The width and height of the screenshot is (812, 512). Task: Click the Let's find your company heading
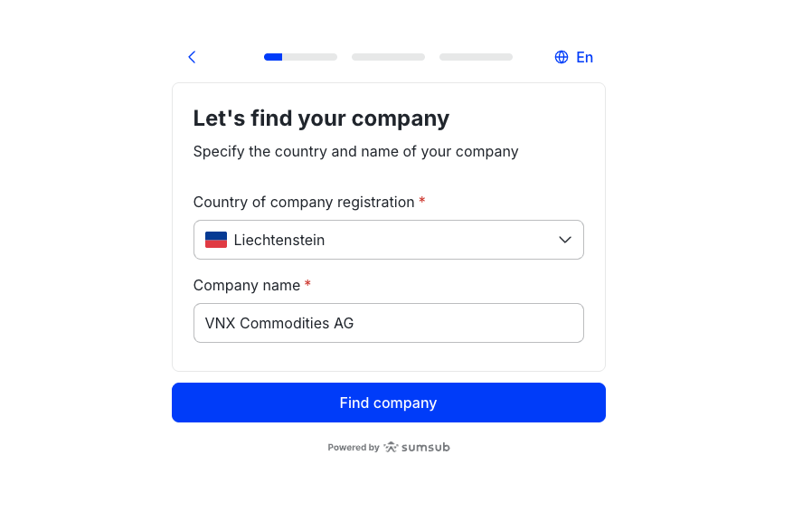[x=321, y=119]
